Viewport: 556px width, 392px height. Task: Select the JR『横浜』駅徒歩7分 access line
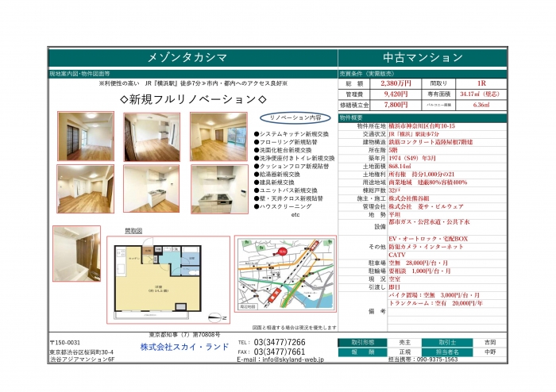click(414, 134)
